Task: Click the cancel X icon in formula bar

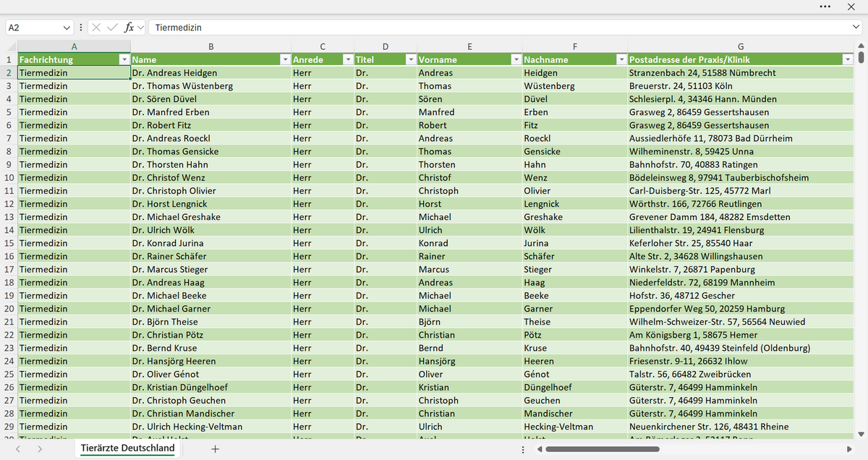Action: point(96,27)
